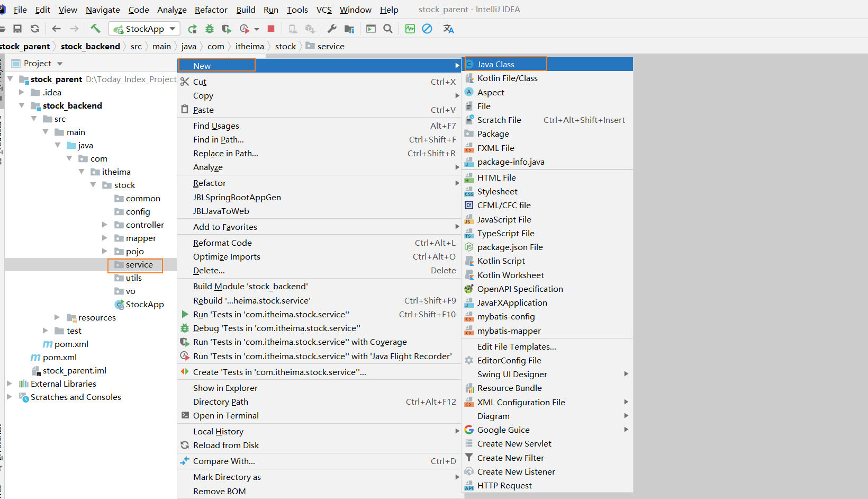868x499 pixels.
Task: Expand the pojo package
Action: click(x=105, y=251)
